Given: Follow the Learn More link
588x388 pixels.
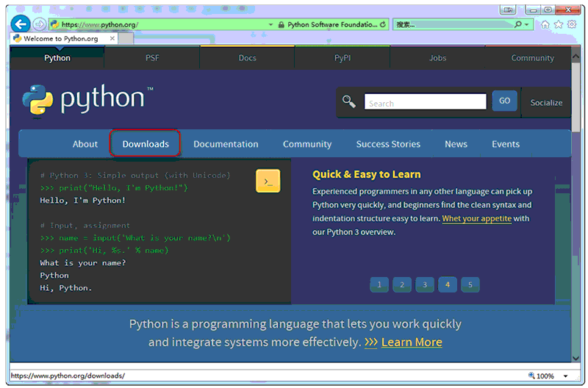Looking at the screenshot, I should point(412,342).
